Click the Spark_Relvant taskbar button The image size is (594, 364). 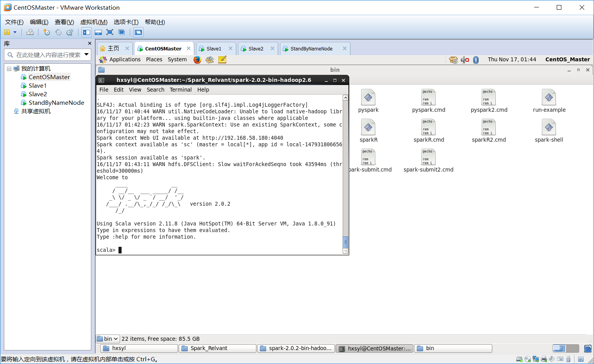[x=217, y=348]
